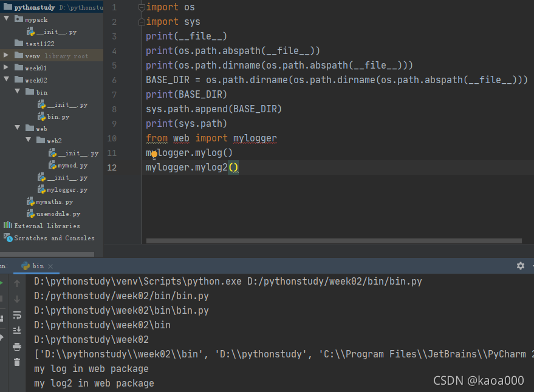Close the bin console tab
The image size is (534, 392).
51,265
